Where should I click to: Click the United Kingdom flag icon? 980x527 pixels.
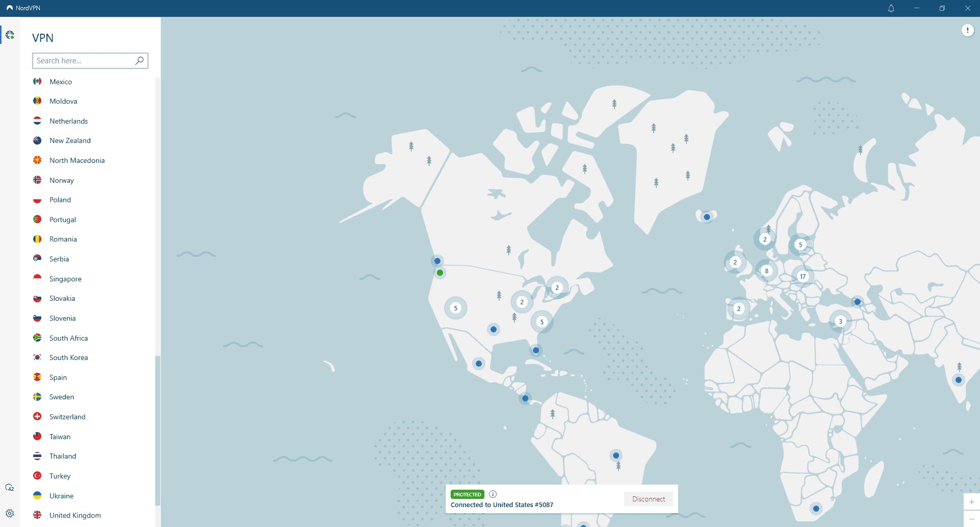tap(37, 515)
